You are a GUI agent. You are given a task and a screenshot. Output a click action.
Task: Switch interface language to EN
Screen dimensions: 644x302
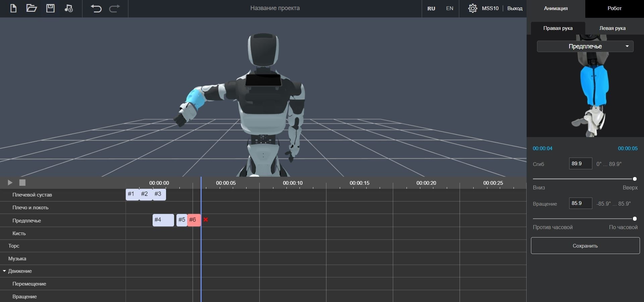click(449, 8)
